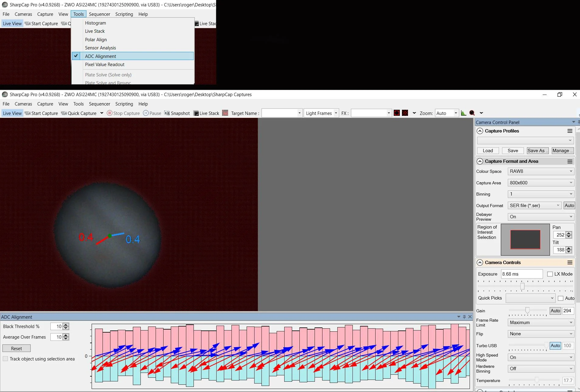Image resolution: width=580 pixels, height=392 pixels.
Task: Click Save As under Capture Profiles
Action: pyautogui.click(x=537, y=150)
